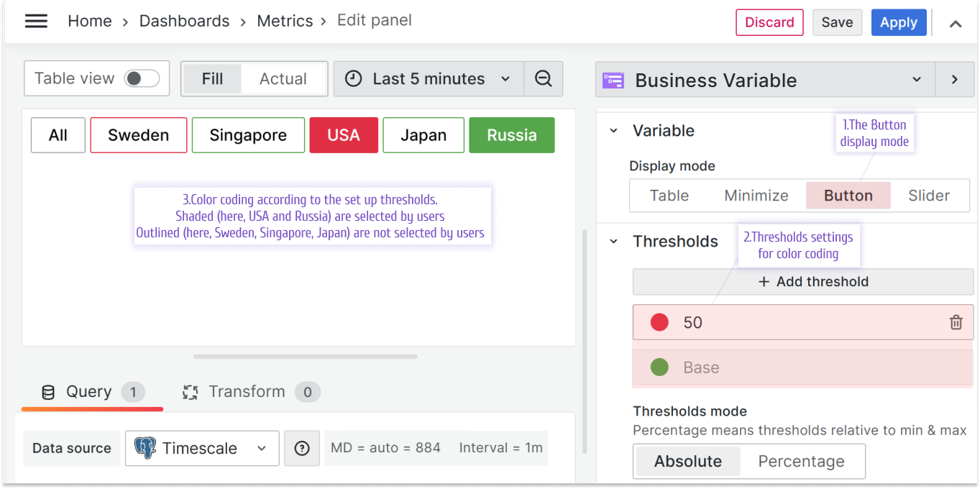Screen dimensions: 980x489
Task: Enable the Table view switch
Action: [x=142, y=78]
